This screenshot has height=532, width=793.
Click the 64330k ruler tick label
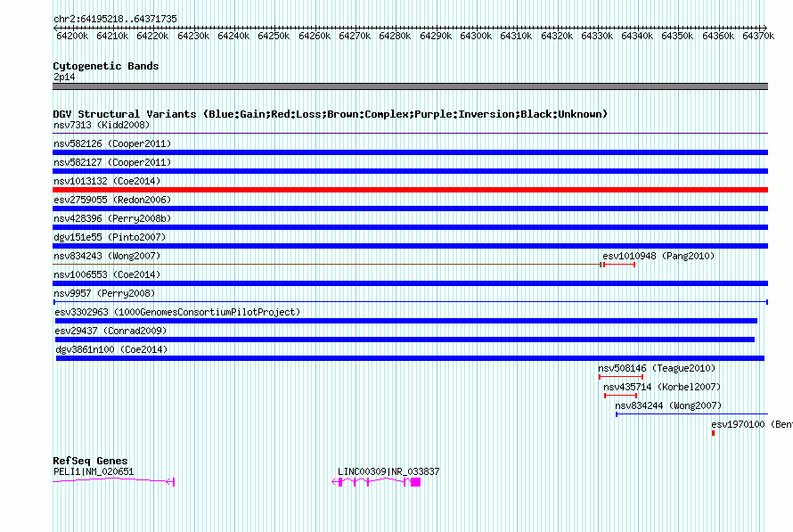(597, 36)
